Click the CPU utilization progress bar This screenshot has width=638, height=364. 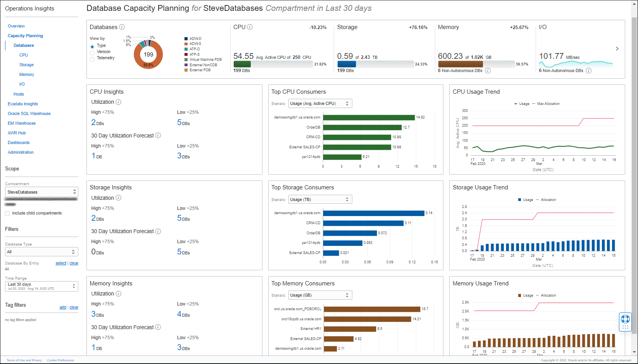coord(273,64)
